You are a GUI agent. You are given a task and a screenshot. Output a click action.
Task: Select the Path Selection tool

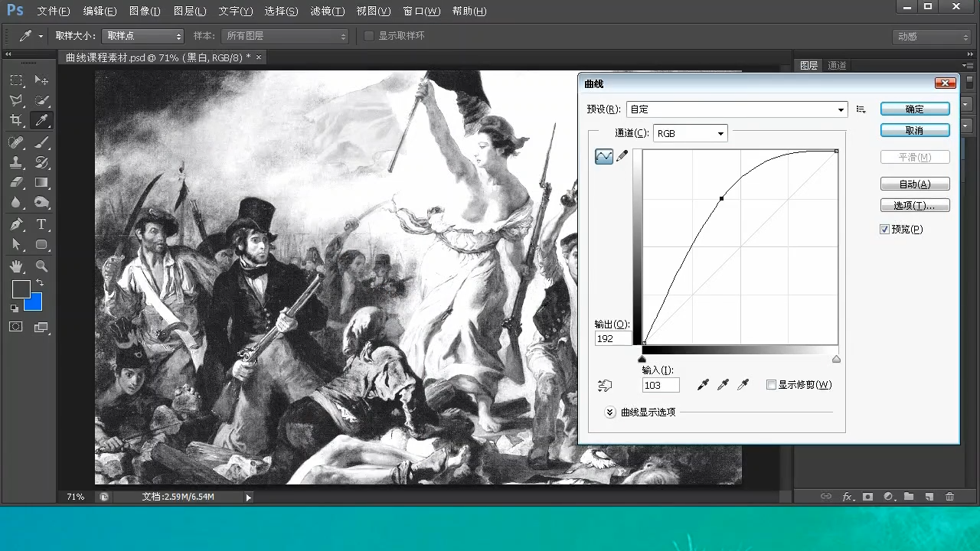(x=16, y=244)
